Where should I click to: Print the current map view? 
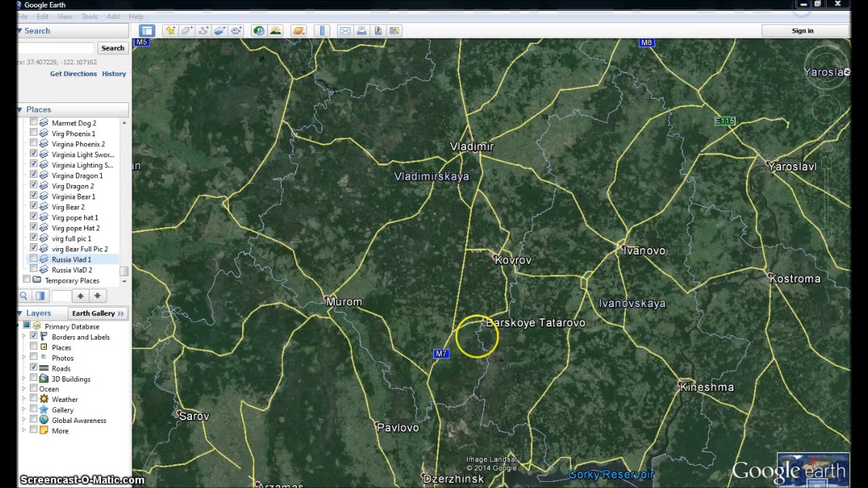pos(361,30)
